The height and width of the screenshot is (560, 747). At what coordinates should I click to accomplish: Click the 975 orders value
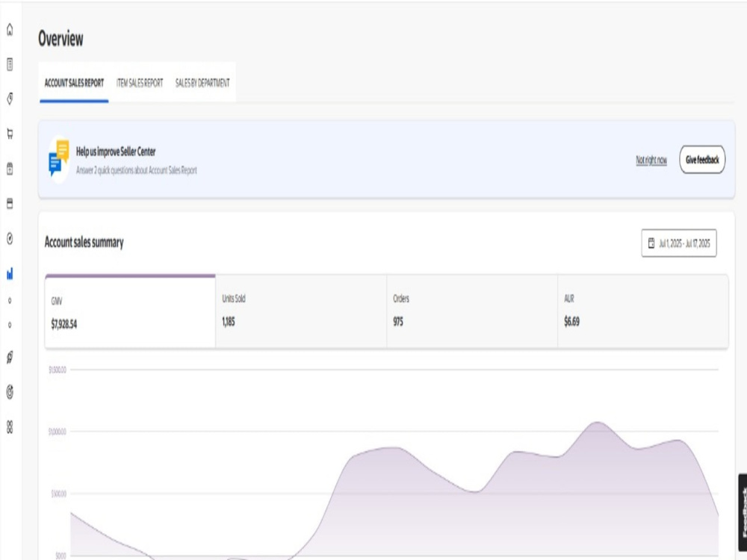pos(398,322)
